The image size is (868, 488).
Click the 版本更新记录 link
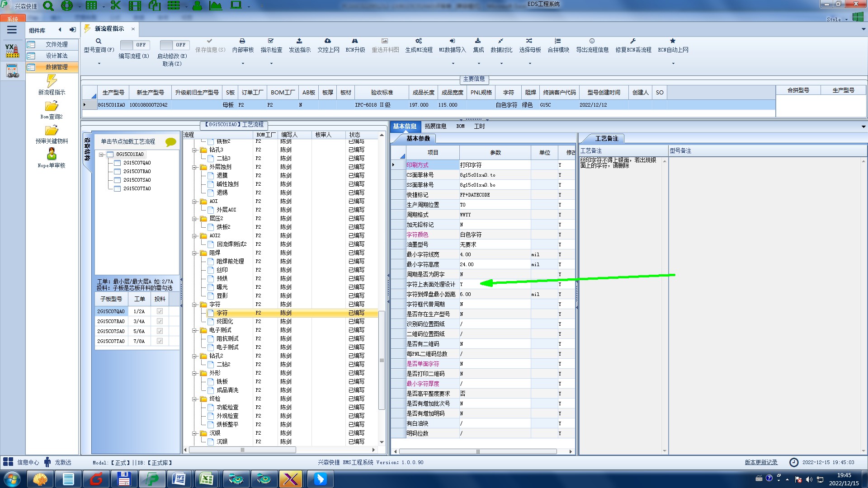[x=761, y=462]
